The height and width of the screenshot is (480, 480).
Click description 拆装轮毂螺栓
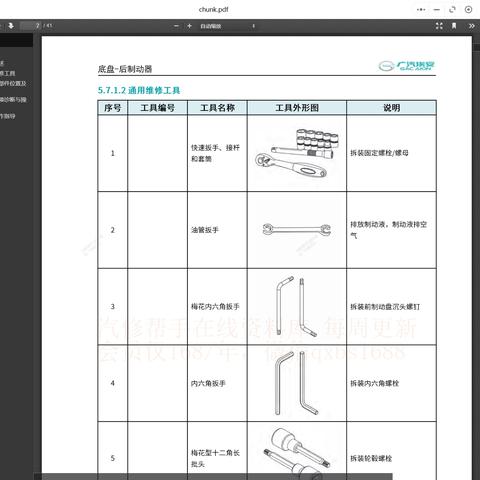[x=371, y=458]
